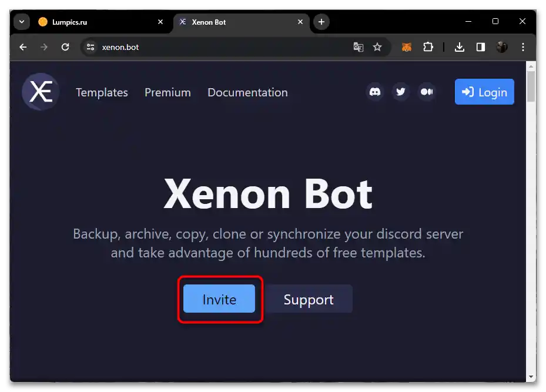Open the extensions puzzle menu
The image size is (546, 392).
tap(428, 47)
